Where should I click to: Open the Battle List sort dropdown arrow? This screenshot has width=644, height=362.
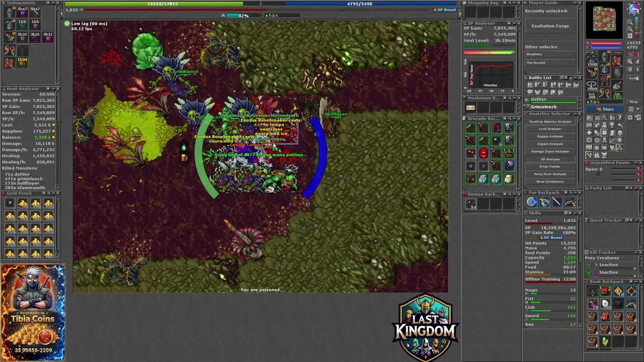tap(571, 78)
